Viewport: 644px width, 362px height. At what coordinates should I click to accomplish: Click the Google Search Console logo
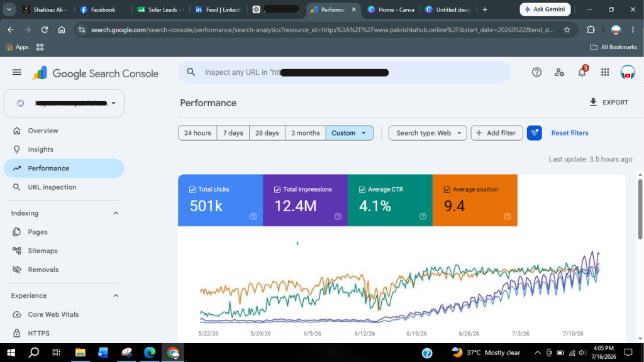pyautogui.click(x=96, y=74)
